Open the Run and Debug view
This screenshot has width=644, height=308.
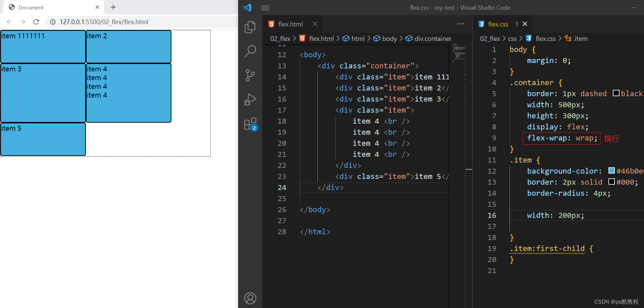tap(250, 100)
